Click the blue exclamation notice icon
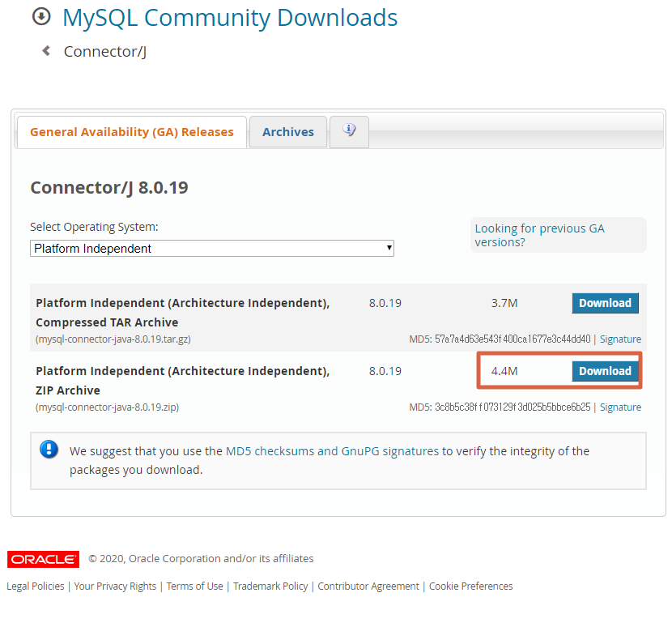Viewport: 672px width, 627px height. coord(49,450)
